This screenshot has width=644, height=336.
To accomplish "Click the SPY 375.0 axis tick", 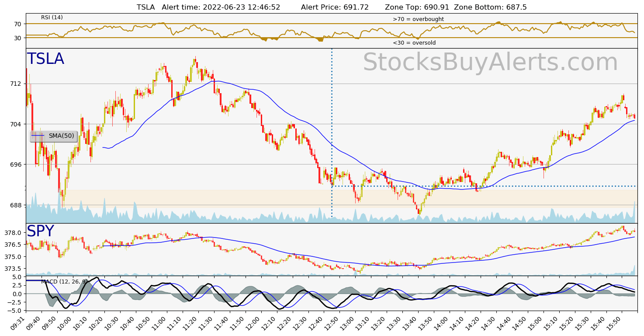I will click(14, 257).
